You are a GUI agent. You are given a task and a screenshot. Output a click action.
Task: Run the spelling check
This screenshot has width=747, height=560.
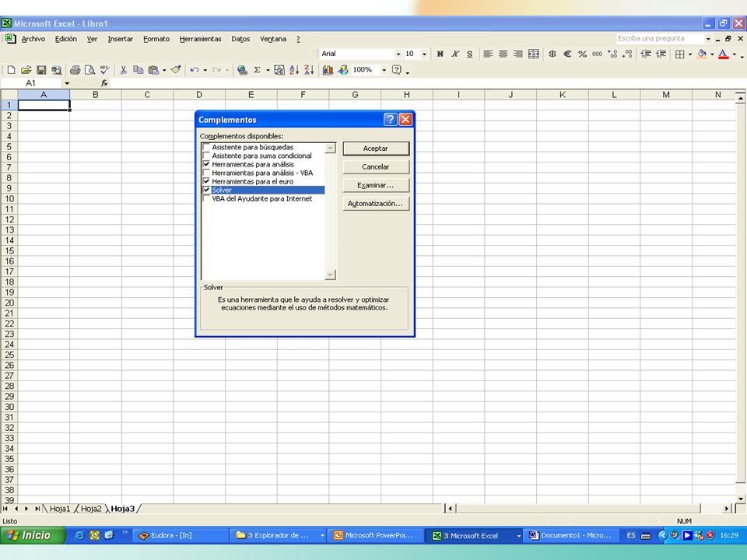point(104,70)
